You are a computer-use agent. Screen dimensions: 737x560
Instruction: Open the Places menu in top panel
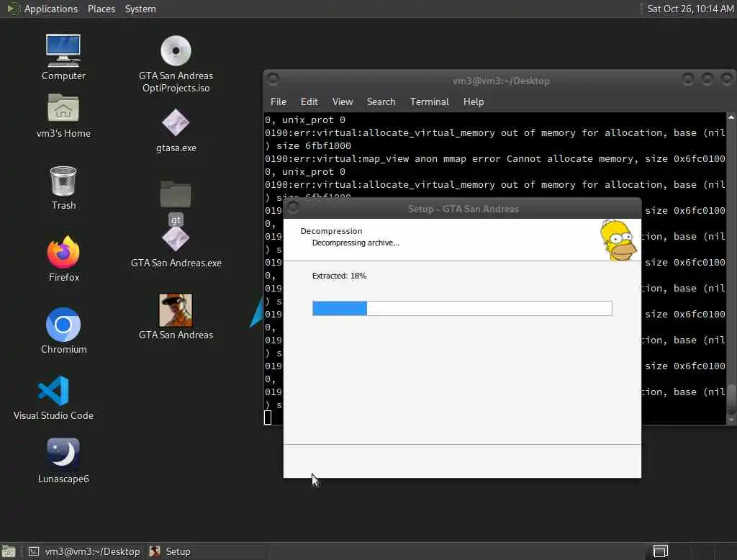pos(101,9)
